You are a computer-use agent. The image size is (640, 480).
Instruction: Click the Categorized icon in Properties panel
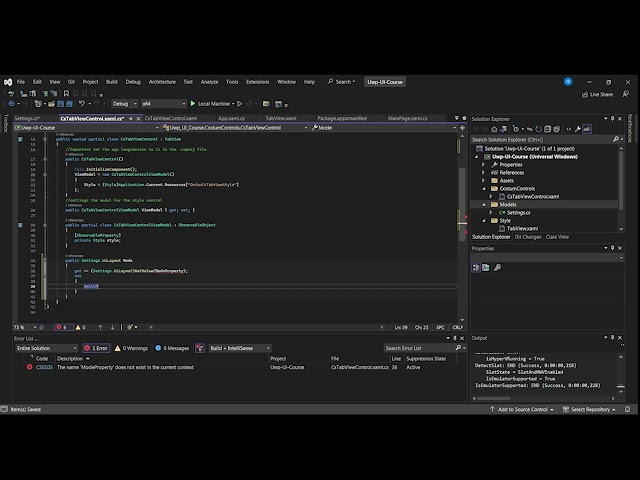coord(476,267)
